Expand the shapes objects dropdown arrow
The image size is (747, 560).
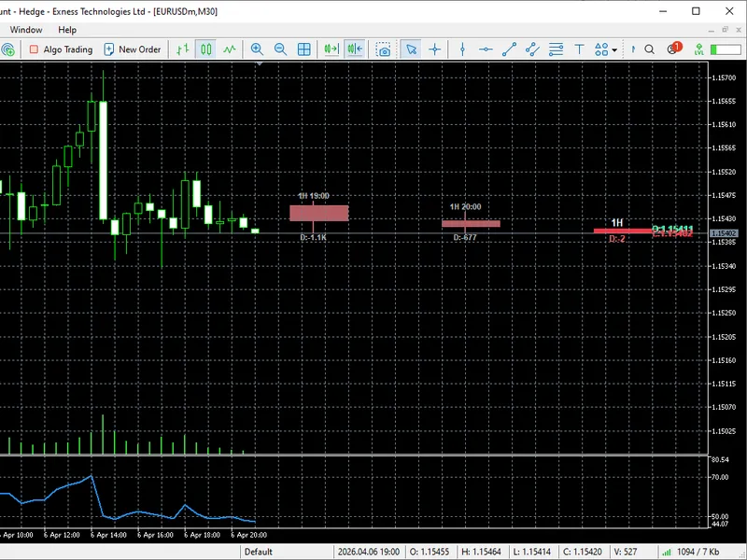click(x=614, y=50)
